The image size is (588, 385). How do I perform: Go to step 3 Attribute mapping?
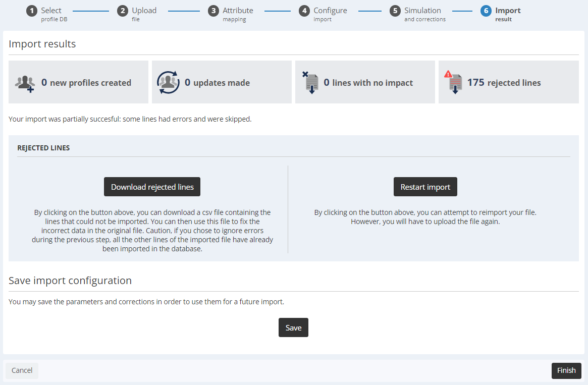231,14
